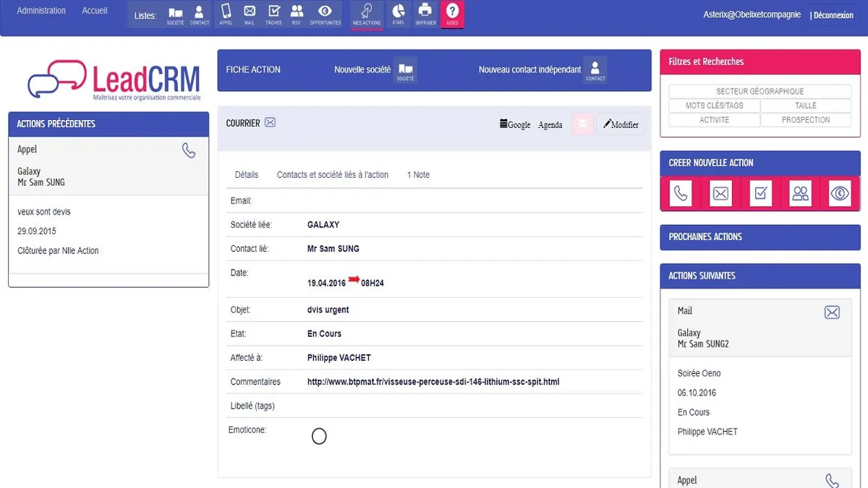
Task: Create new call action with phone icon
Action: tap(681, 193)
